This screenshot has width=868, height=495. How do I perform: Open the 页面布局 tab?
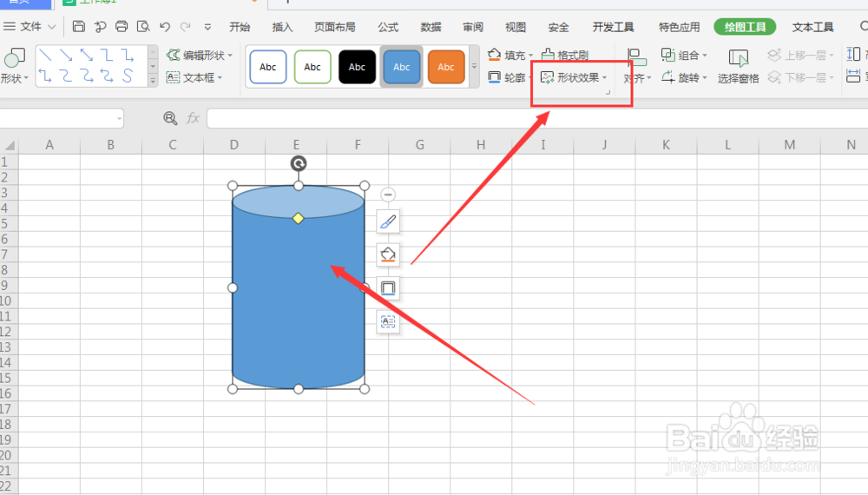click(x=335, y=27)
